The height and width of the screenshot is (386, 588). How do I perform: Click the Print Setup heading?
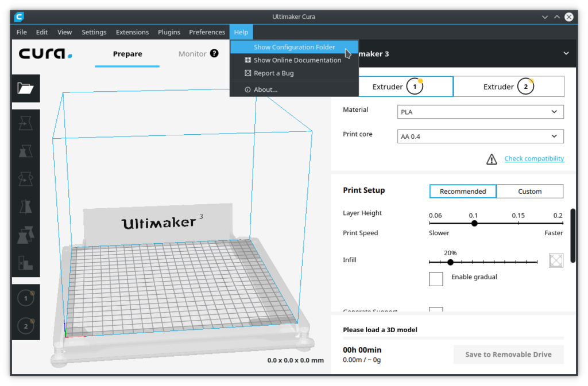pos(363,190)
